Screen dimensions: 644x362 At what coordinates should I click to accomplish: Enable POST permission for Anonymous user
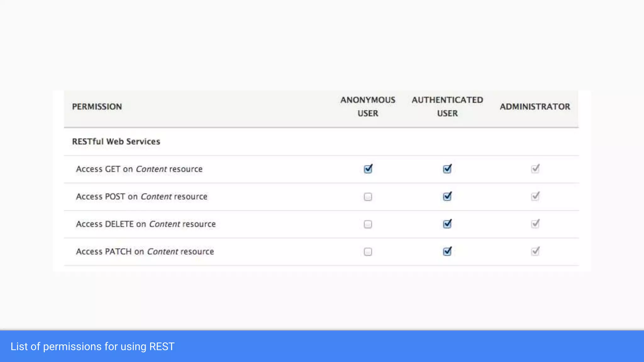tap(368, 197)
